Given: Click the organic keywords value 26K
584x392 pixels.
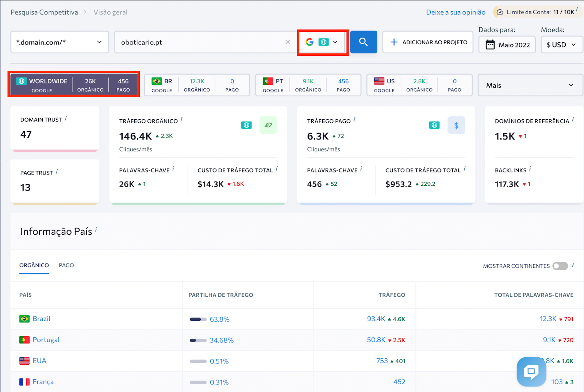Looking at the screenshot, I should point(127,184).
